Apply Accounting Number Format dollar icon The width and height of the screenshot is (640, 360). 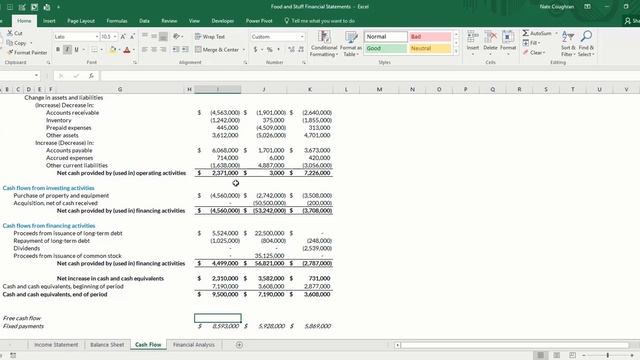pyautogui.click(x=256, y=50)
